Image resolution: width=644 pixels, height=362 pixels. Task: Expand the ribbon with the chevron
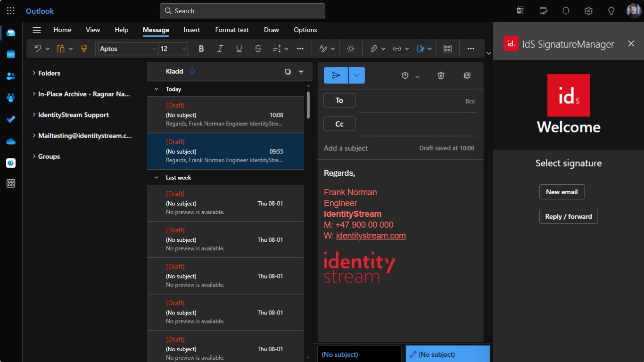488,53
